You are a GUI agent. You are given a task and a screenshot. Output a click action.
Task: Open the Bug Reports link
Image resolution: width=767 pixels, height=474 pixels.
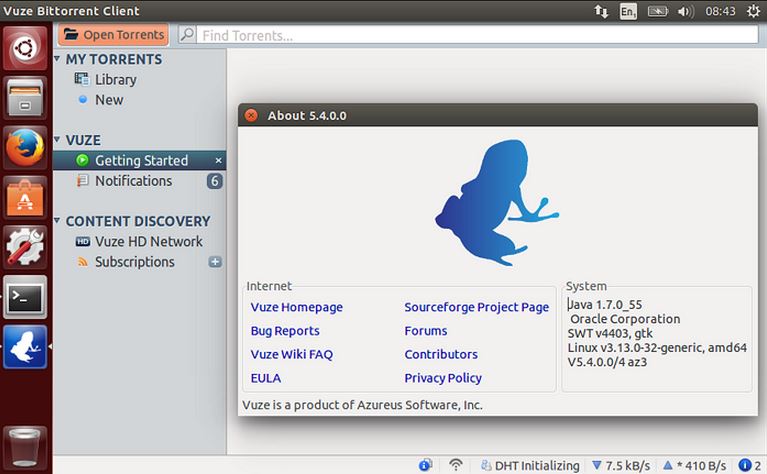click(285, 331)
